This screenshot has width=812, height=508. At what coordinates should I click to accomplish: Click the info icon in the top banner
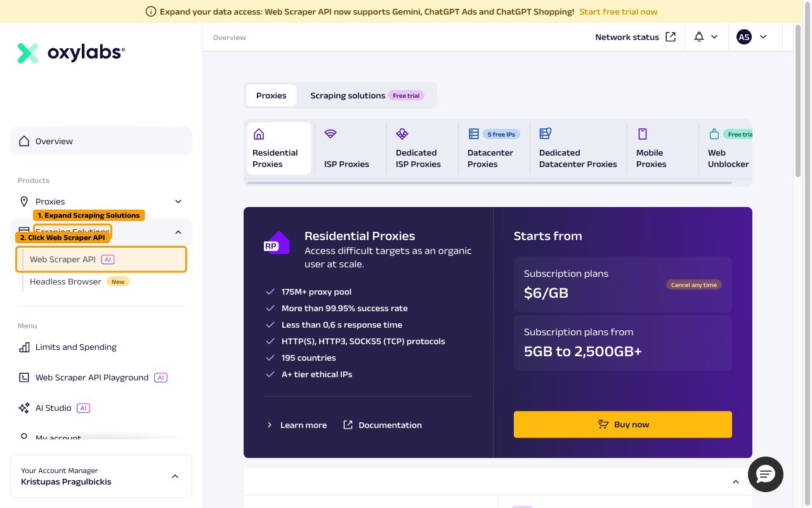click(x=151, y=11)
